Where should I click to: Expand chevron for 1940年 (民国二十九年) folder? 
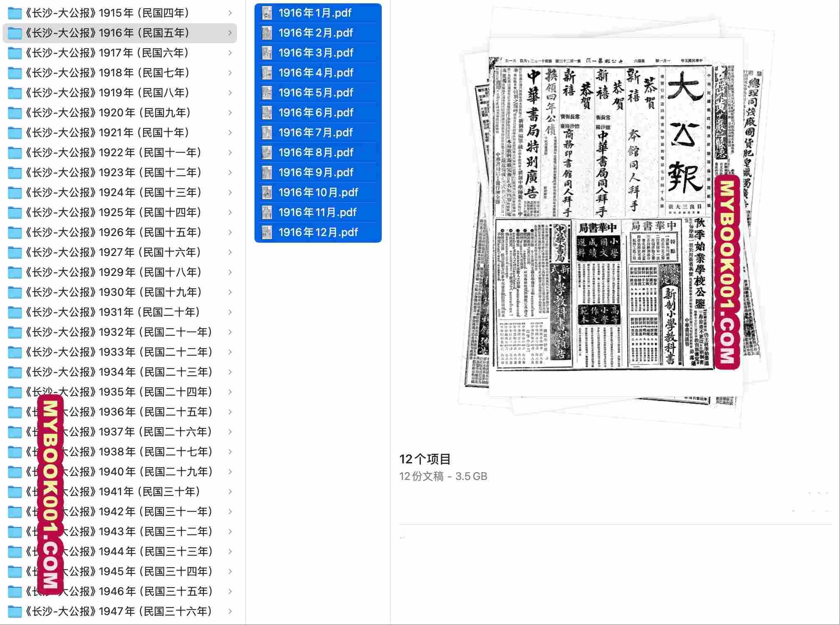click(230, 472)
